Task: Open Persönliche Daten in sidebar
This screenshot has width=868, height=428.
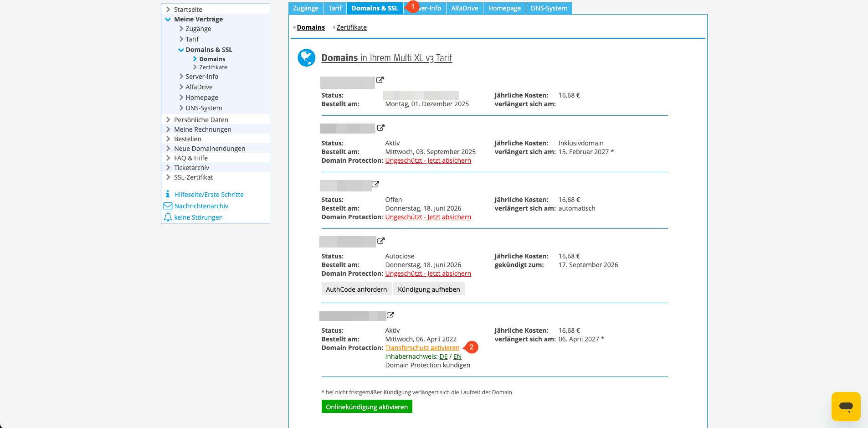Action: click(201, 120)
